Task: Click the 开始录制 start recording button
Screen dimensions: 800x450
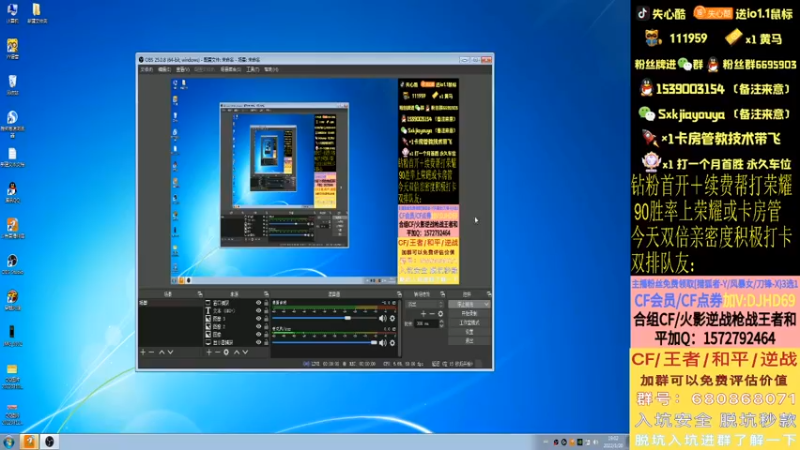Action: pos(469,313)
